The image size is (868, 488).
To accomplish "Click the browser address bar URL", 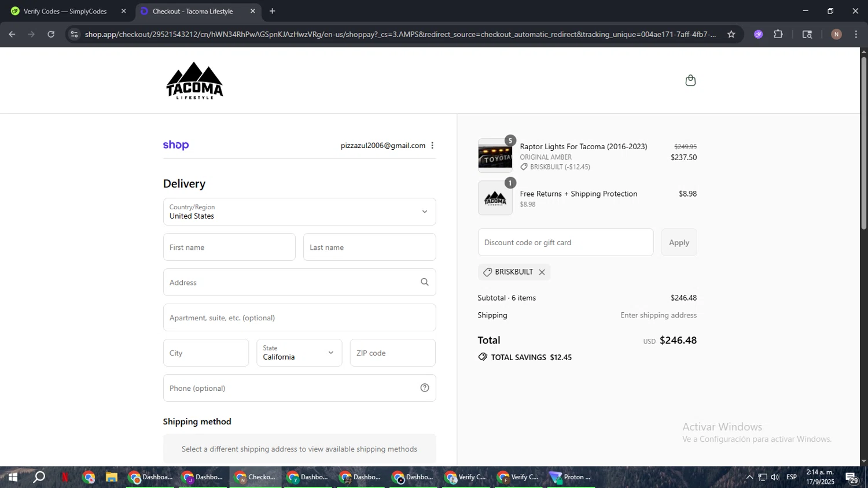I will tap(399, 34).
